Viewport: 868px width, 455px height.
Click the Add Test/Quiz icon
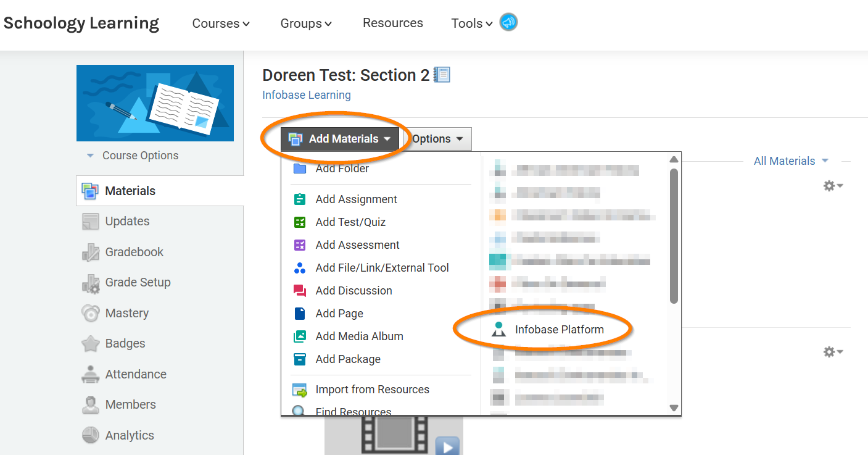(x=300, y=222)
